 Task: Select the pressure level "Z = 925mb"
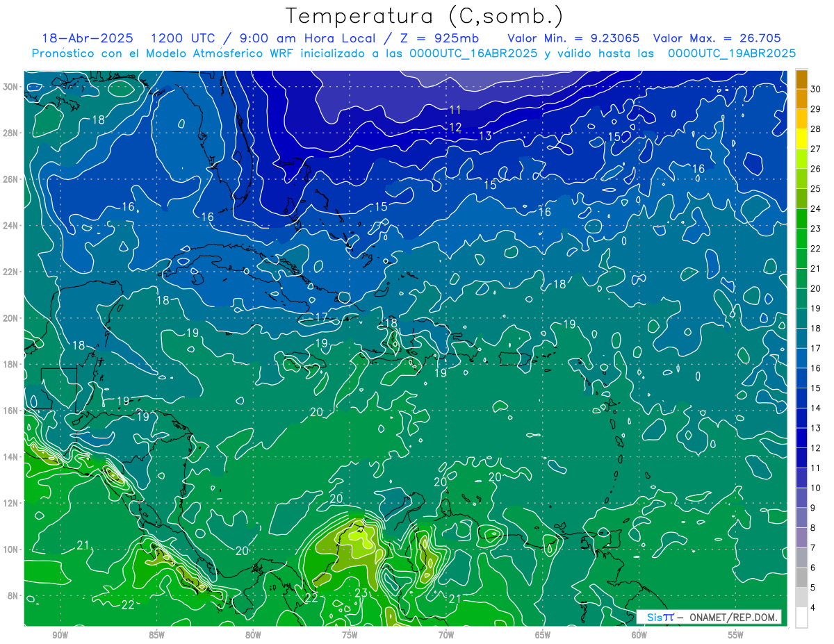coord(441,38)
